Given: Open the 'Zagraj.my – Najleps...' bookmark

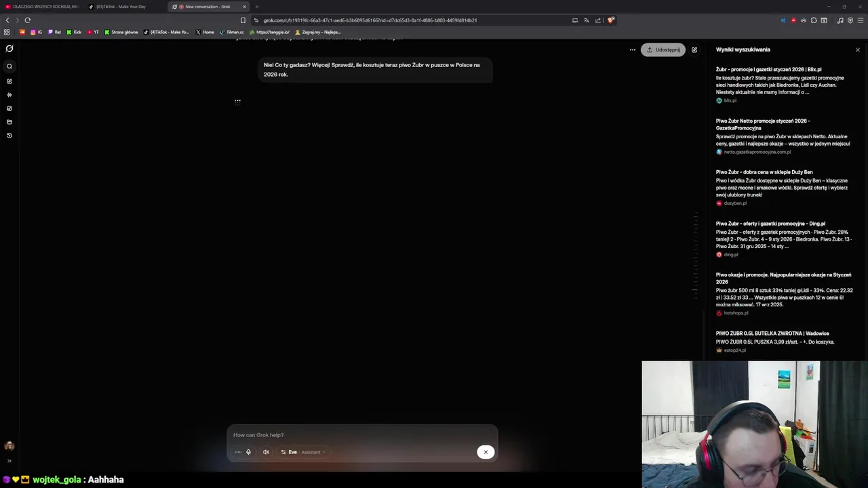Looking at the screenshot, I should (317, 32).
